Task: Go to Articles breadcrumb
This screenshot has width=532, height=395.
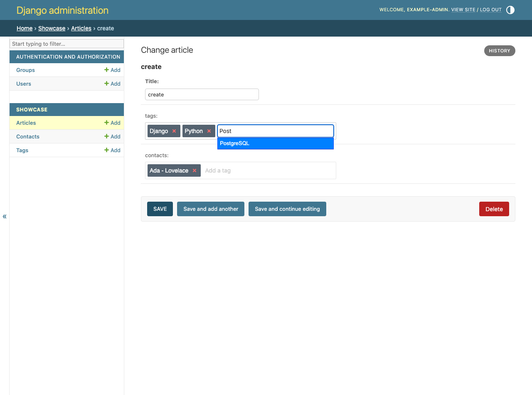Action: pos(81,28)
